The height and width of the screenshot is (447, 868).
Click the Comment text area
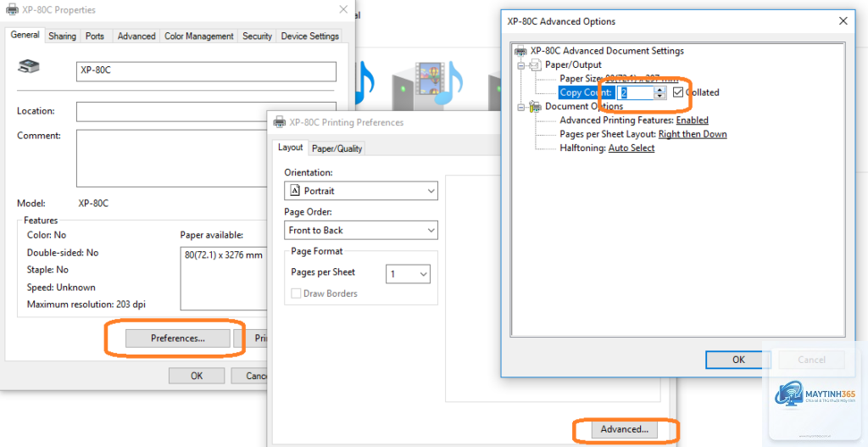(206, 159)
